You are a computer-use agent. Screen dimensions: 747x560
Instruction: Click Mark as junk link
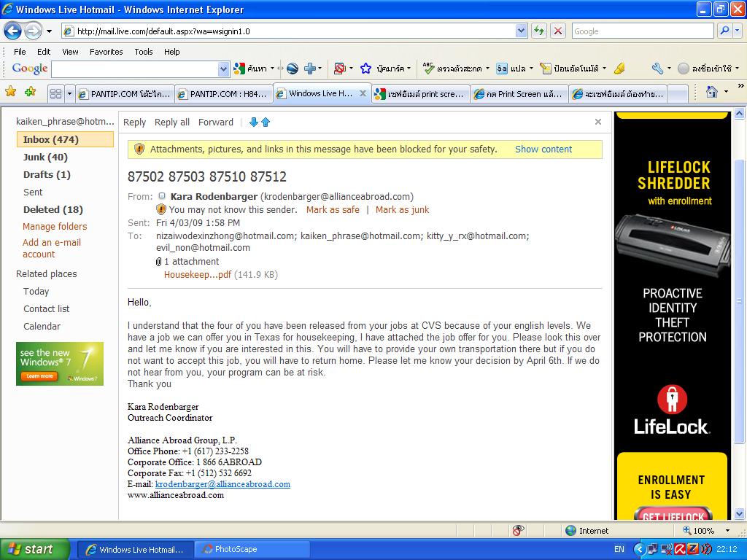402,209
